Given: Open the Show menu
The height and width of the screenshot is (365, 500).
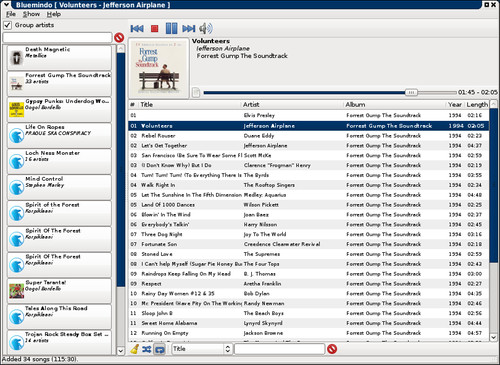Looking at the screenshot, I should 31,14.
